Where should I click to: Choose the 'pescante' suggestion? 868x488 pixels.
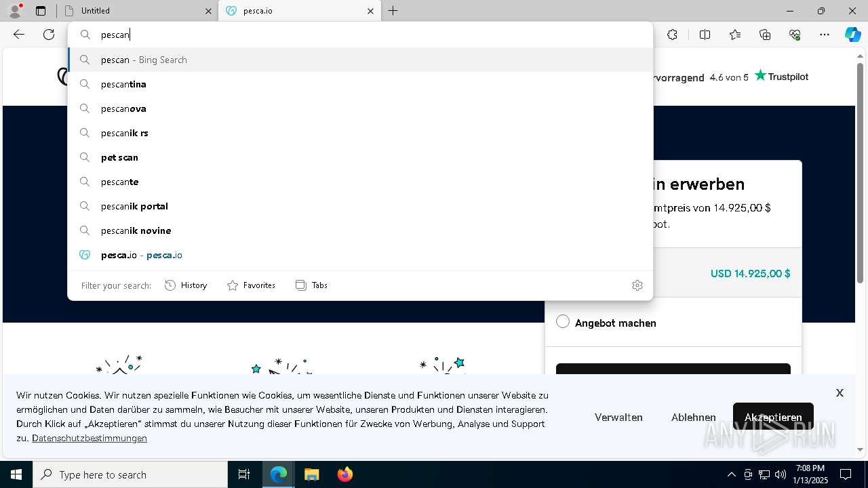click(x=360, y=182)
